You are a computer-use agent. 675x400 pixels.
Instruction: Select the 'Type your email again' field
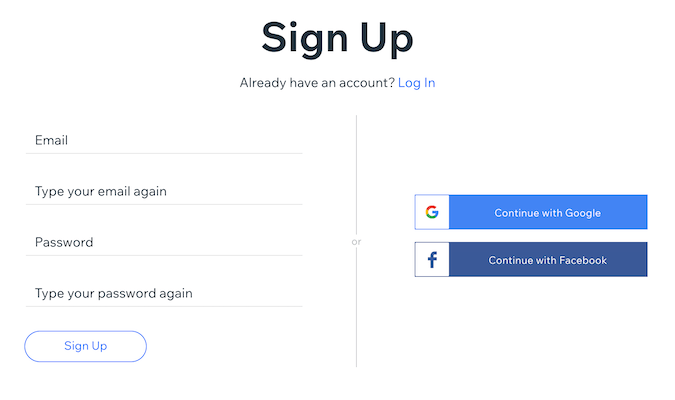pos(164,191)
